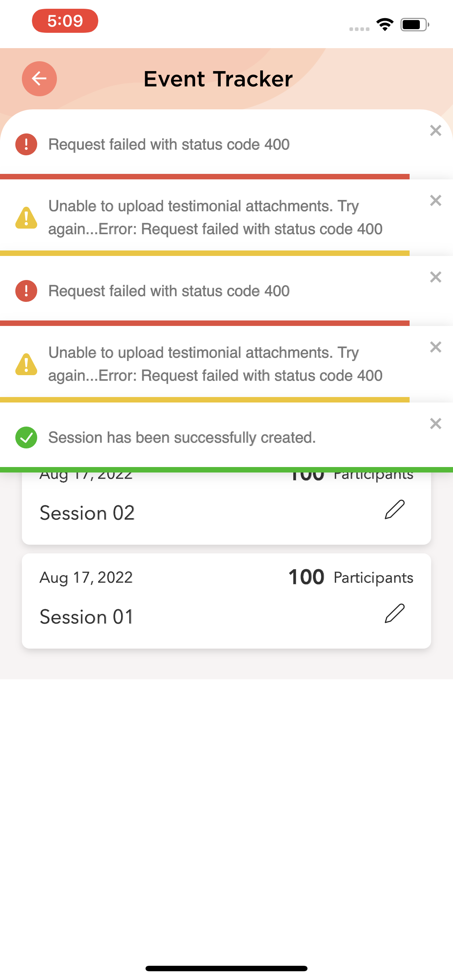Tap the "Session has been successfully created." message text
The width and height of the screenshot is (453, 980).
pos(182,437)
